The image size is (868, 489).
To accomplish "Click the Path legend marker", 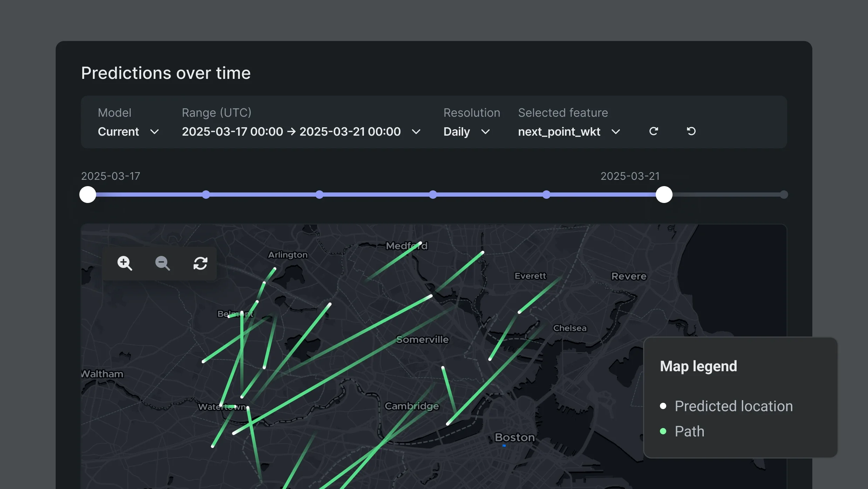I will coord(663,432).
